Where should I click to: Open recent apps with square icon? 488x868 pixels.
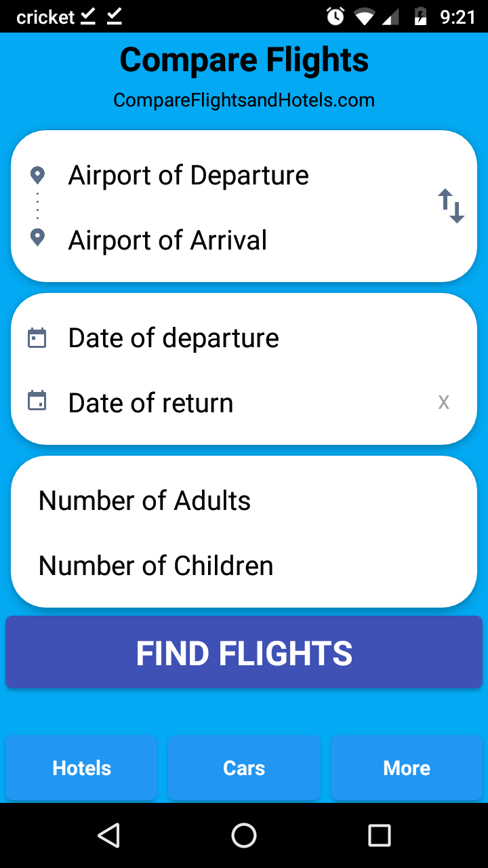(379, 835)
